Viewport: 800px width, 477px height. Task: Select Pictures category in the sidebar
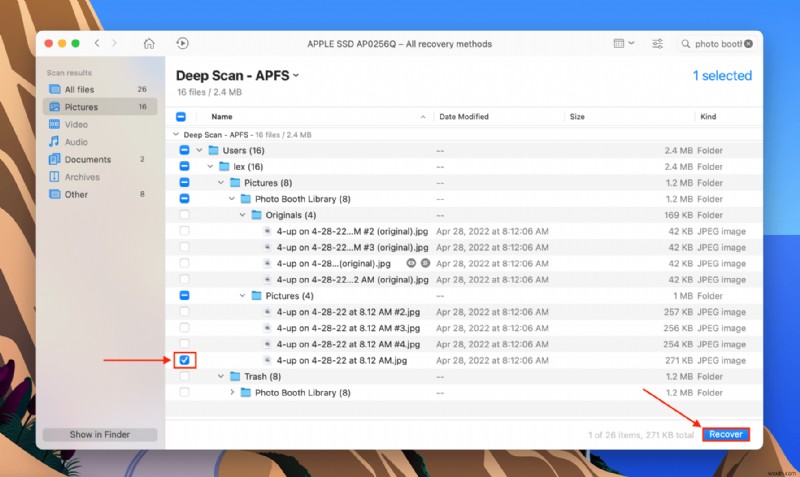100,107
